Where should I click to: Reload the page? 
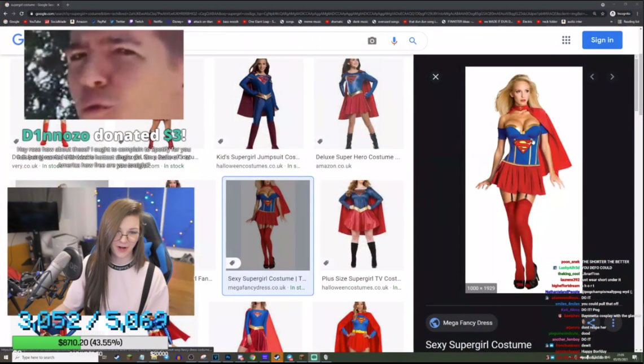21,14
